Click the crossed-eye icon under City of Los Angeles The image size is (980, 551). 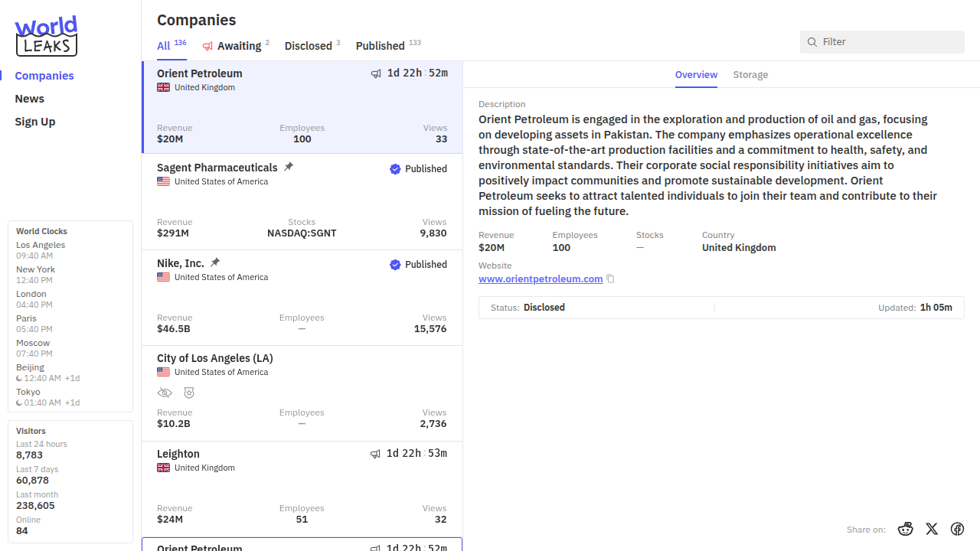click(165, 393)
